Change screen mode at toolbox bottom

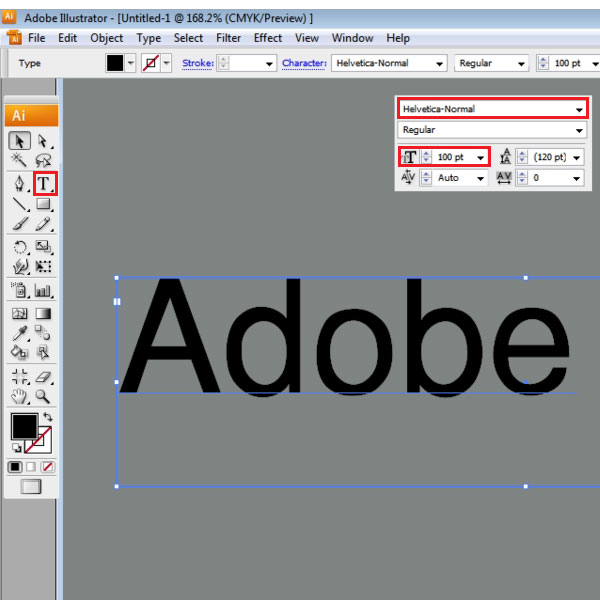[31, 487]
